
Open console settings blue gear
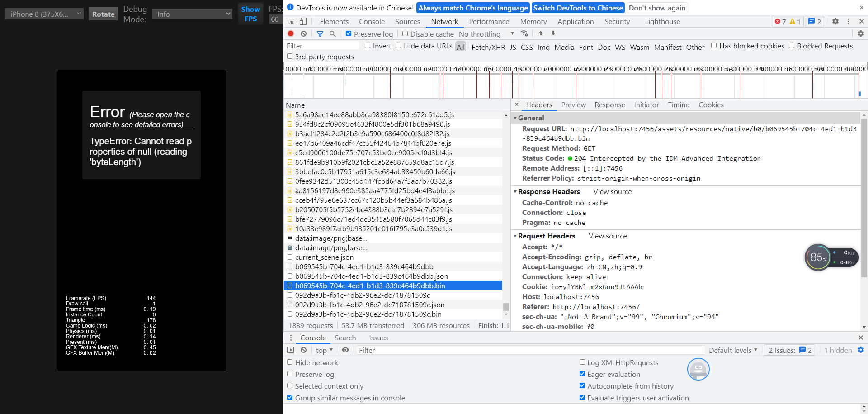click(x=861, y=350)
